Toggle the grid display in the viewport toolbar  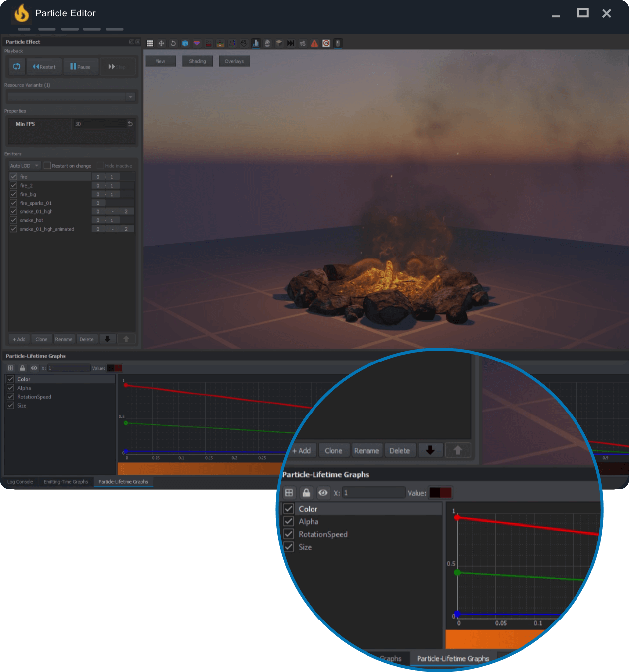pos(150,43)
